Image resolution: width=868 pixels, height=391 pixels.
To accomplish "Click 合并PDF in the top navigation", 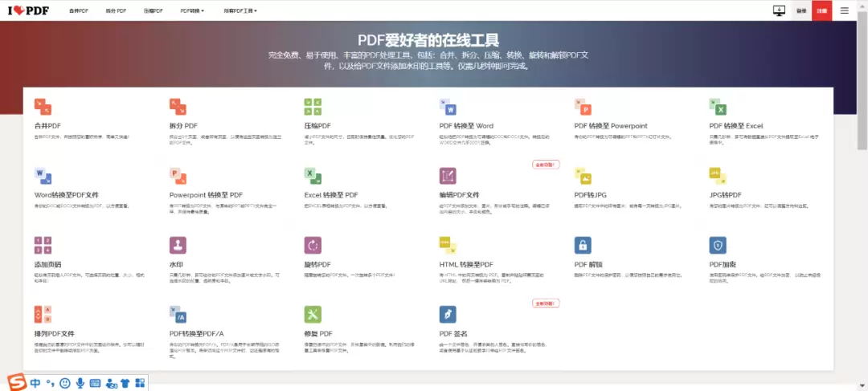I will point(79,10).
